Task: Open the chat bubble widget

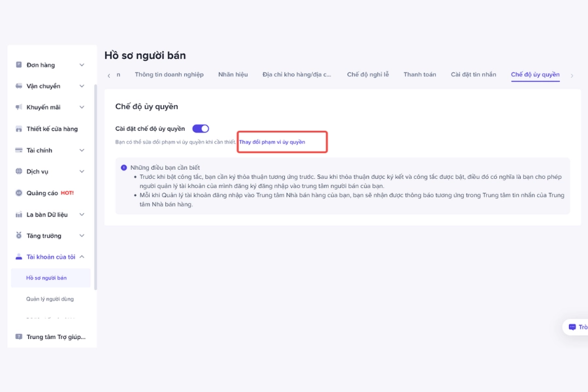Action: (x=575, y=327)
